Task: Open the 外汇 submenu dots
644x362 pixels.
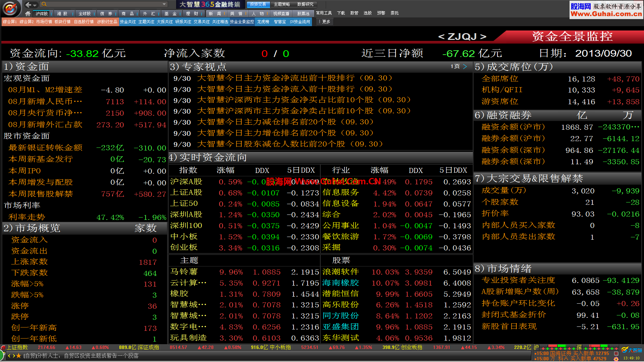Action: pyautogui.click(x=158, y=14)
